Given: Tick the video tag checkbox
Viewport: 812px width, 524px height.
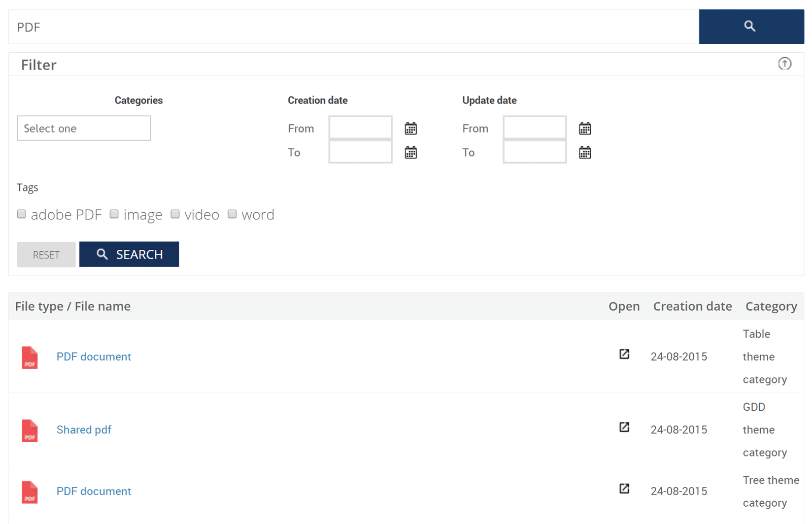Looking at the screenshot, I should coord(175,214).
